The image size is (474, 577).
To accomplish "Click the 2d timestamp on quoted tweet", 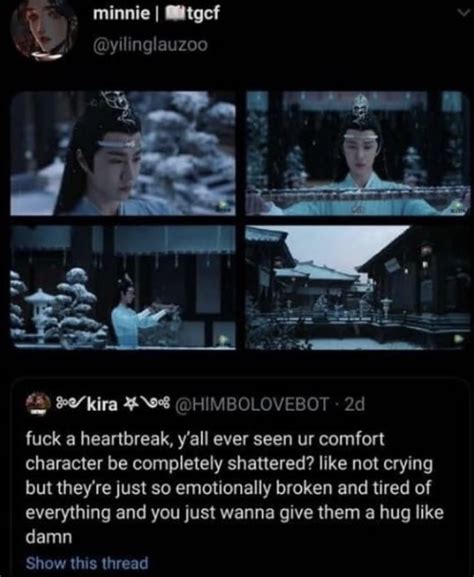I will pos(354,404).
